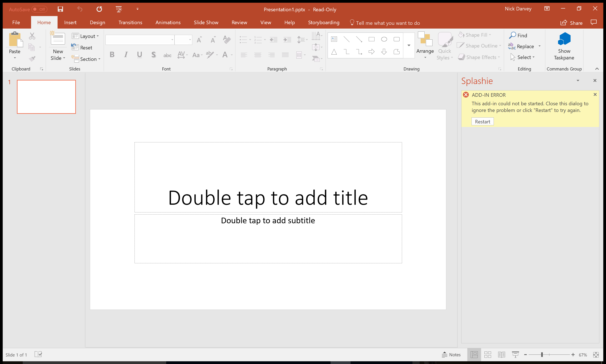The image size is (606, 364).
Task: Click Restart in the add-in error message
Action: 482,121
